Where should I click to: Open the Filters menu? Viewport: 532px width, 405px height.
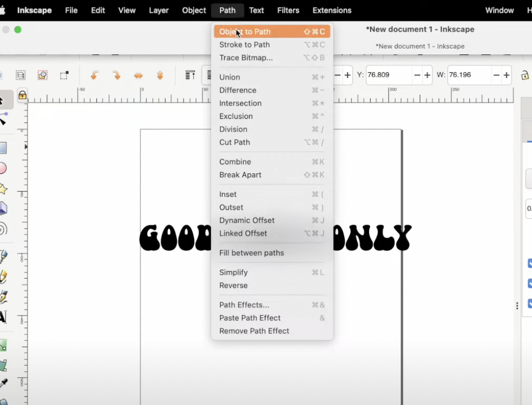pos(288,10)
